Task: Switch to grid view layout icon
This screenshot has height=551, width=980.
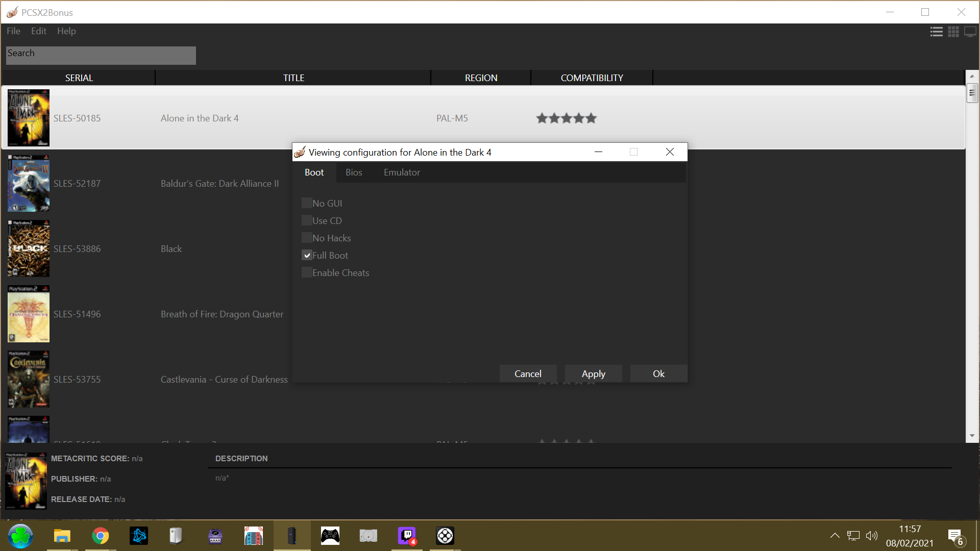Action: pyautogui.click(x=953, y=32)
